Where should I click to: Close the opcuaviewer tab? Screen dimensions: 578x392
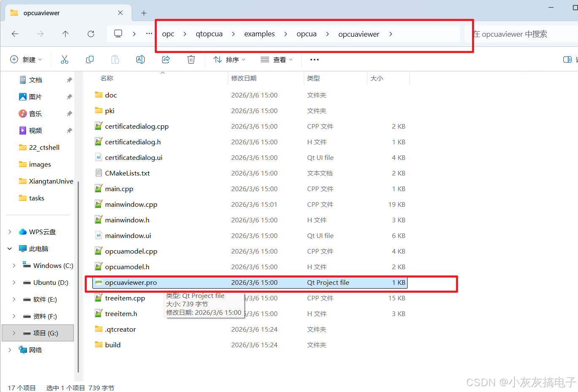coord(120,13)
